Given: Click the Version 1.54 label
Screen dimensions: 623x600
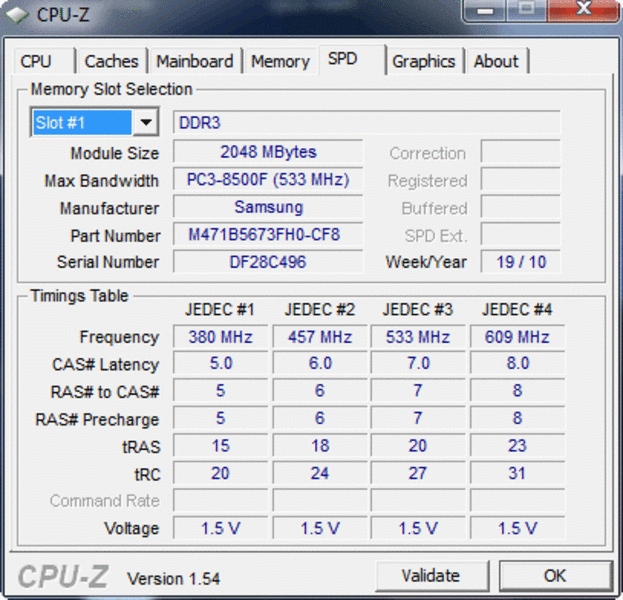Looking at the screenshot, I should [x=173, y=579].
